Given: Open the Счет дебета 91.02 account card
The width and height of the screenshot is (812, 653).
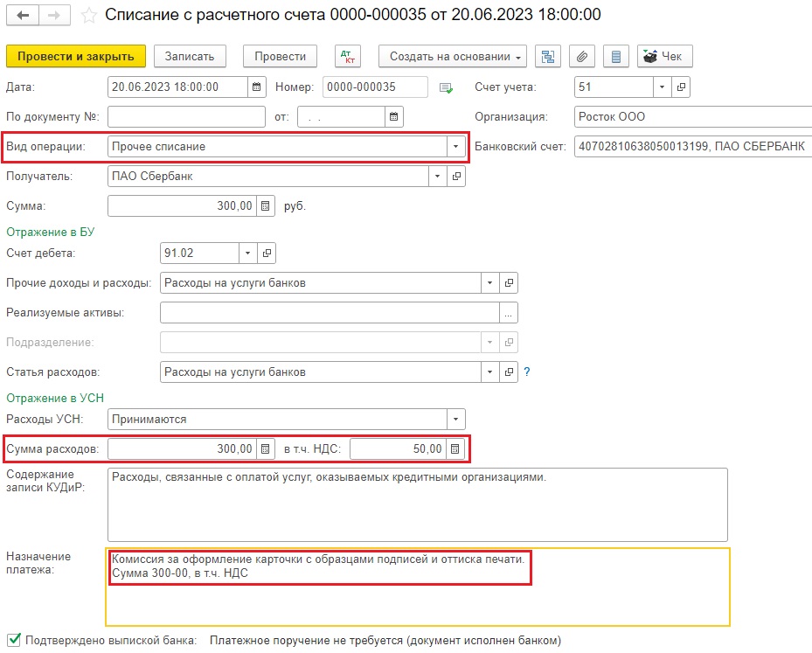Looking at the screenshot, I should pos(267,253).
